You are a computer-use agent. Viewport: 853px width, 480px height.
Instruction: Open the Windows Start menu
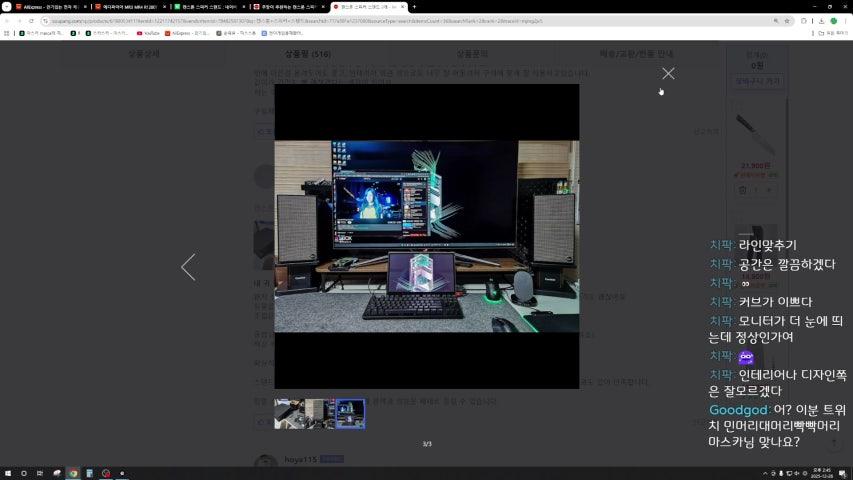[8, 473]
